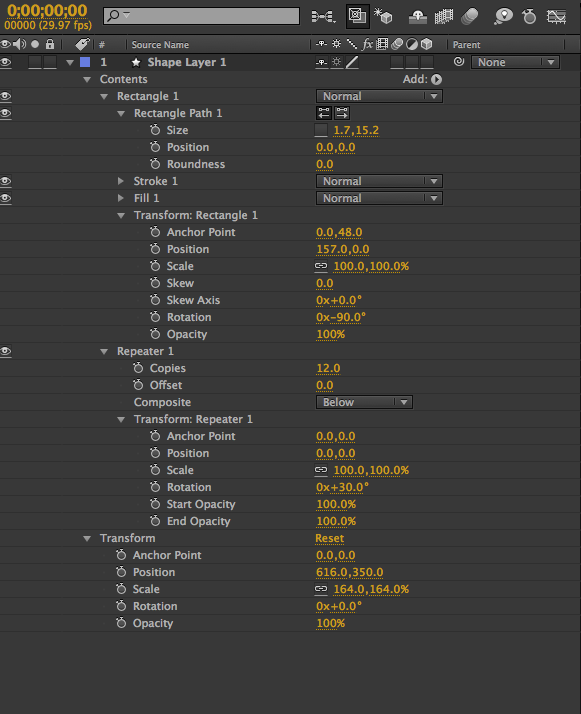Toggle Shape Layer 1 lock switch box

(x=50, y=62)
